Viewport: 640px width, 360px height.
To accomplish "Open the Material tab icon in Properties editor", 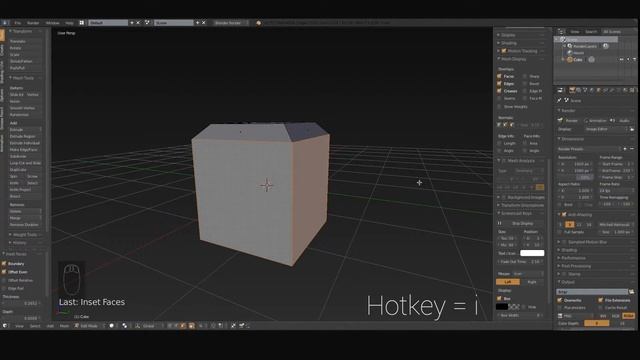I will [x=625, y=90].
